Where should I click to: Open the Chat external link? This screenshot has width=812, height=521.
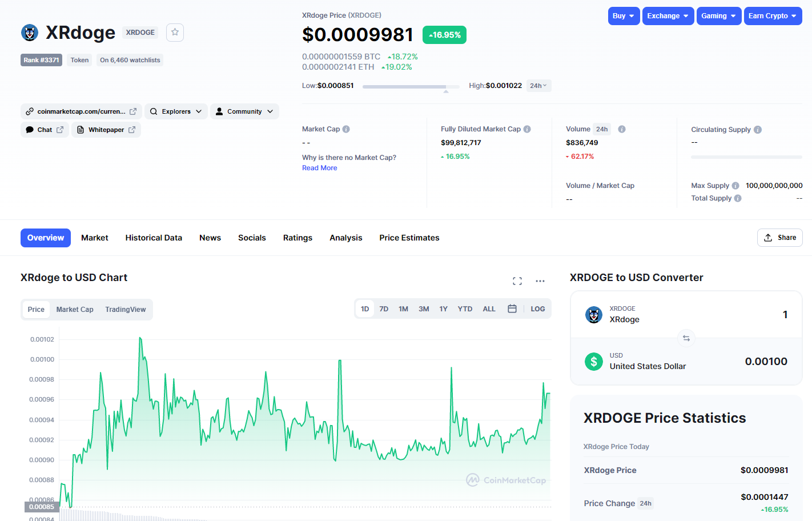point(45,130)
